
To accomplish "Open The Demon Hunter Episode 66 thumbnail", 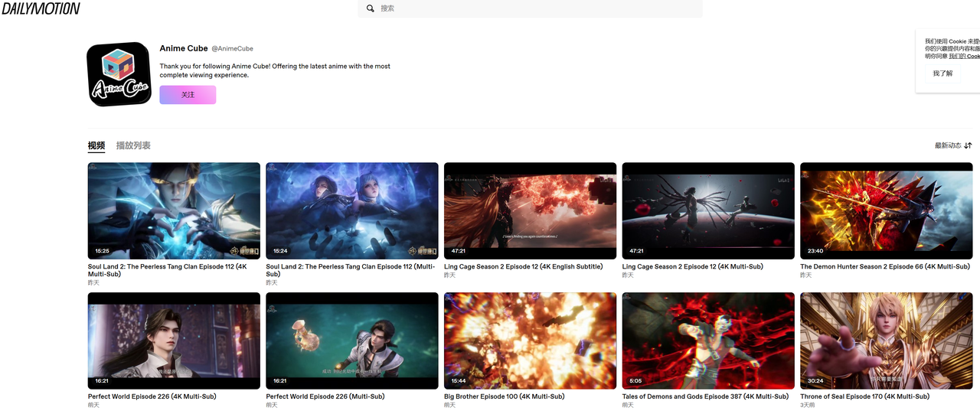I will [x=887, y=211].
